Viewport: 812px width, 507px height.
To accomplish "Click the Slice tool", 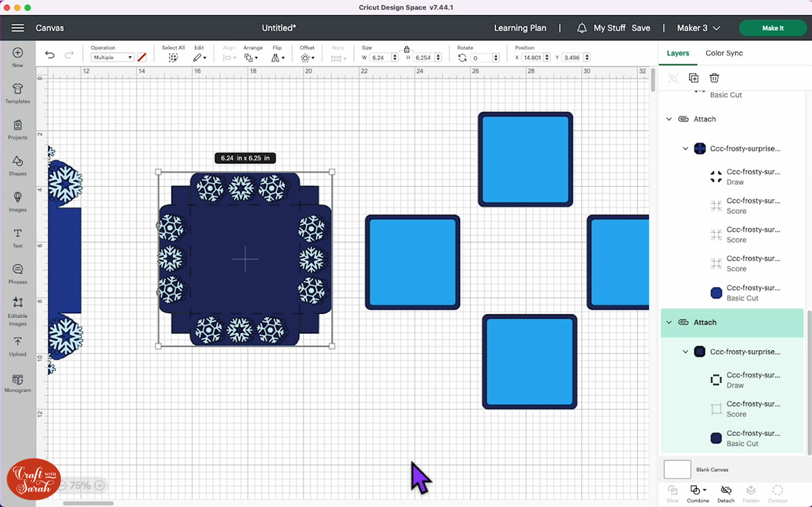I will (x=673, y=493).
